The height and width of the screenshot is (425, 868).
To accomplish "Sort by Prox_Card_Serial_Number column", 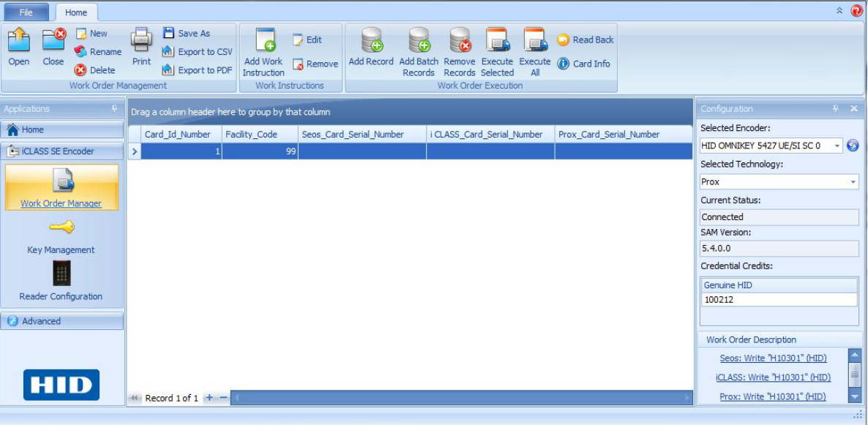I will tap(624, 135).
